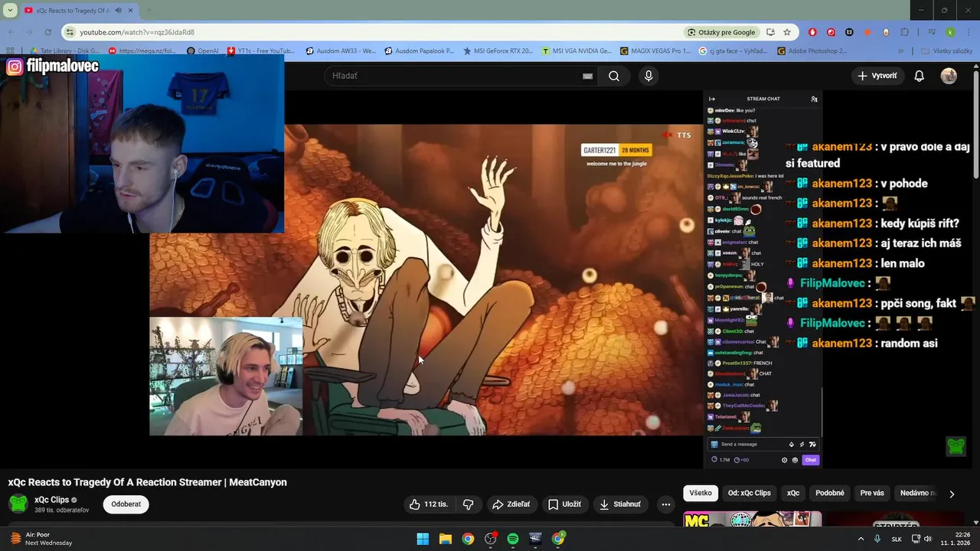Click the install app icon in address bar

click(770, 32)
